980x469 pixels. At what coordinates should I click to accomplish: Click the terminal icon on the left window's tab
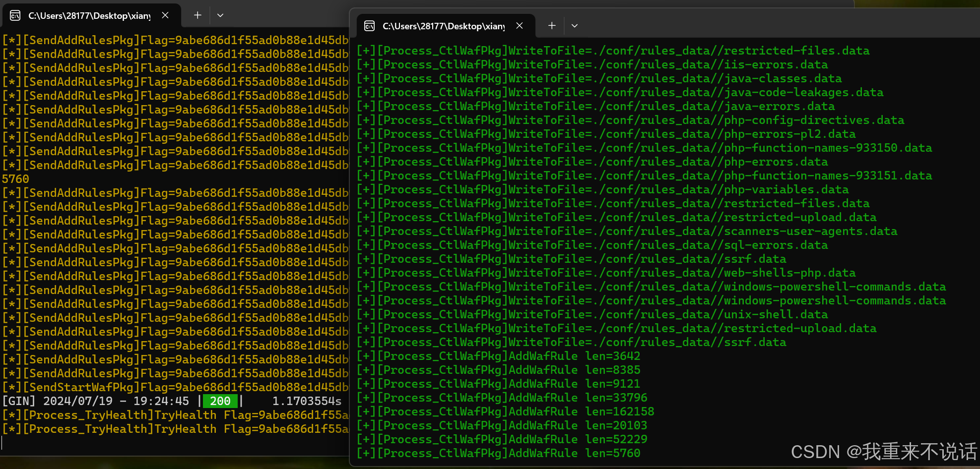point(15,16)
